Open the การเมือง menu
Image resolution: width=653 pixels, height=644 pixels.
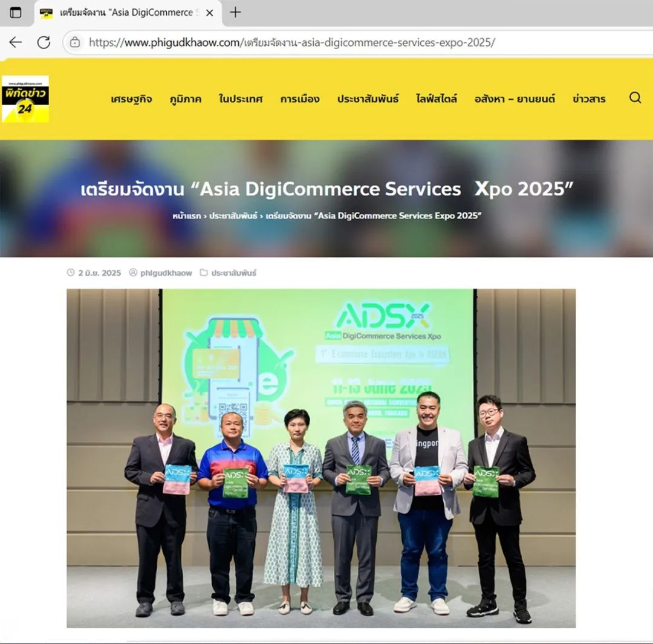click(x=300, y=99)
